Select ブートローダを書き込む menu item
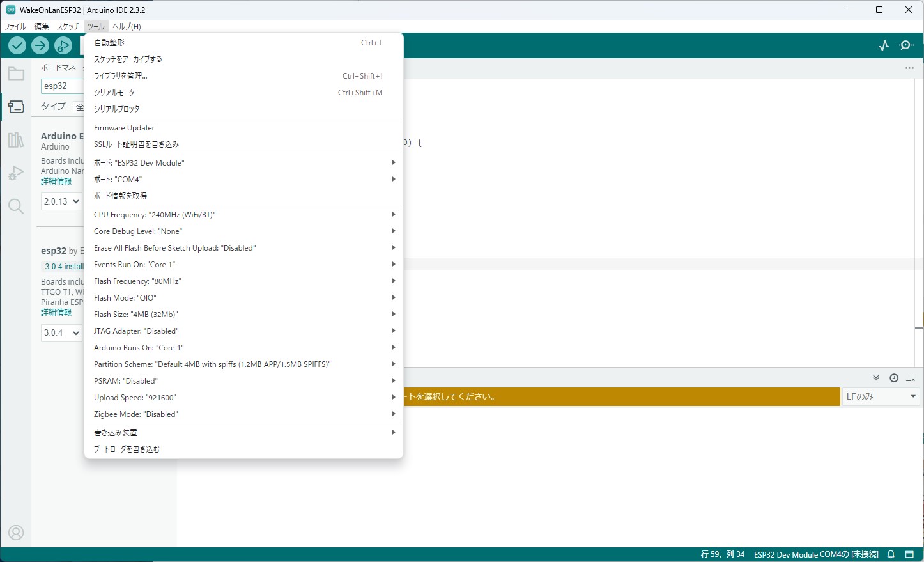This screenshot has height=562, width=924. click(243, 449)
